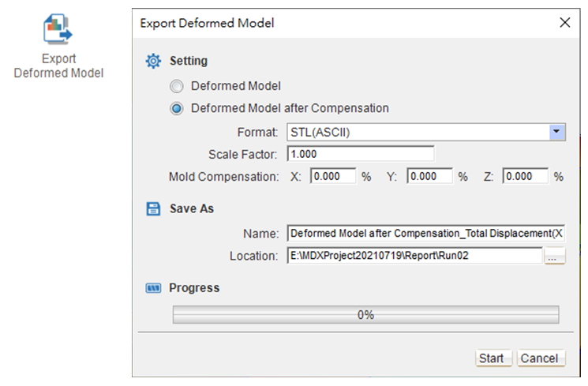The image size is (588, 386).
Task: Click the STL(ASCII) format combo box
Action: [x=426, y=133]
